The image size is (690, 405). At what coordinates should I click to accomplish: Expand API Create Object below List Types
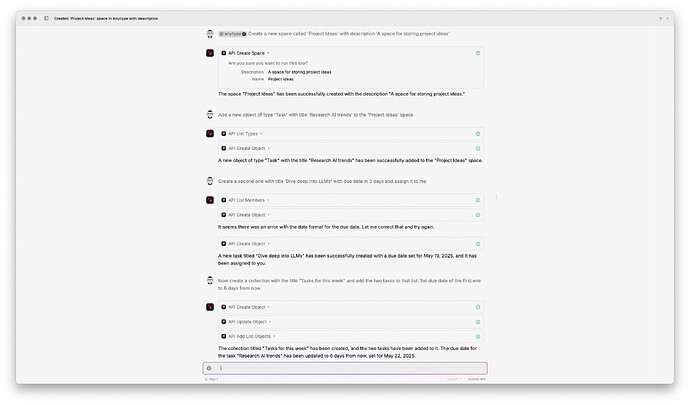[269, 148]
